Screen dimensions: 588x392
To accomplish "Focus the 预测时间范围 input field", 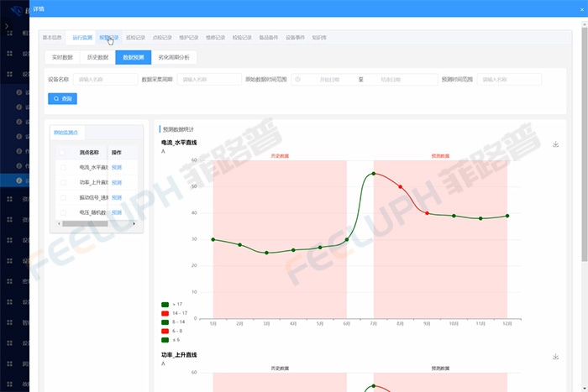I will pyautogui.click(x=509, y=80).
